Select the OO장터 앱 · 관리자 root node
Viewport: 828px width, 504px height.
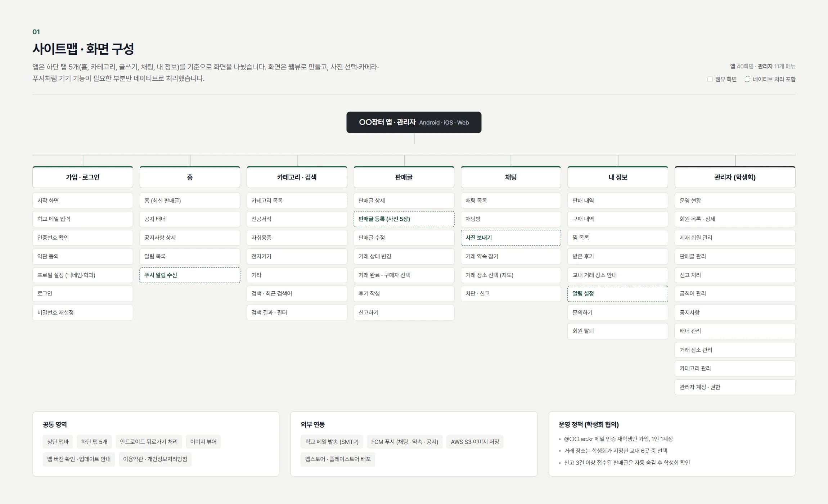tap(414, 122)
